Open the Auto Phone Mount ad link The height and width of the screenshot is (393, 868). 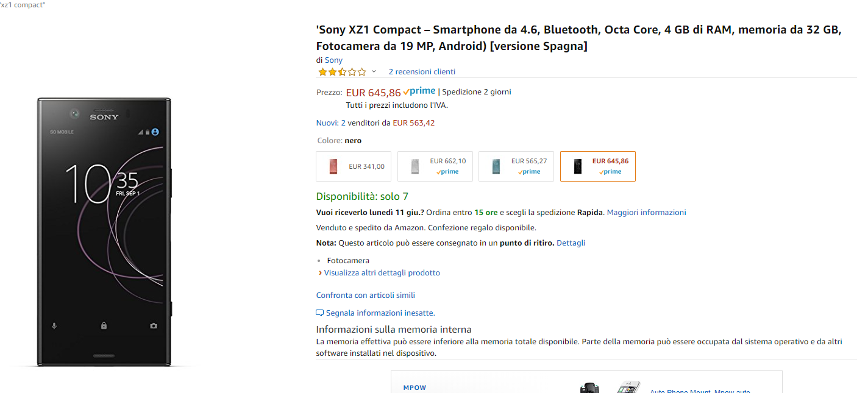click(x=700, y=391)
